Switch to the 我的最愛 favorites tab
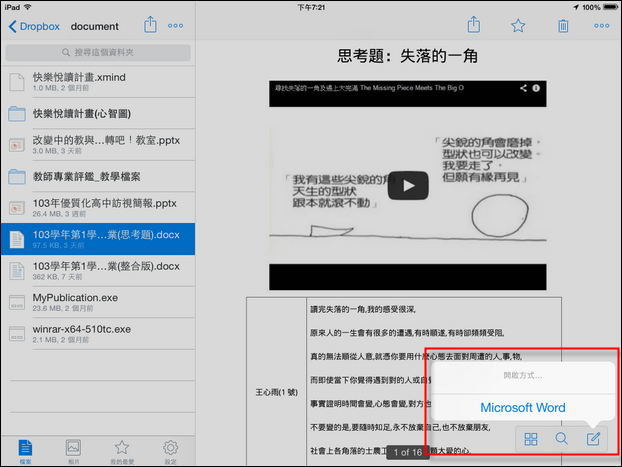 click(x=122, y=452)
